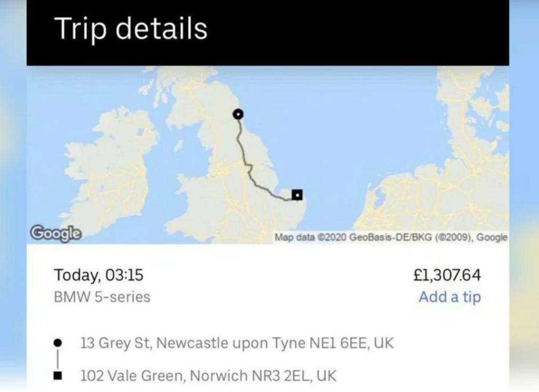539x392 pixels.
Task: Select the circular pickup marker on the map
Action: tap(238, 114)
